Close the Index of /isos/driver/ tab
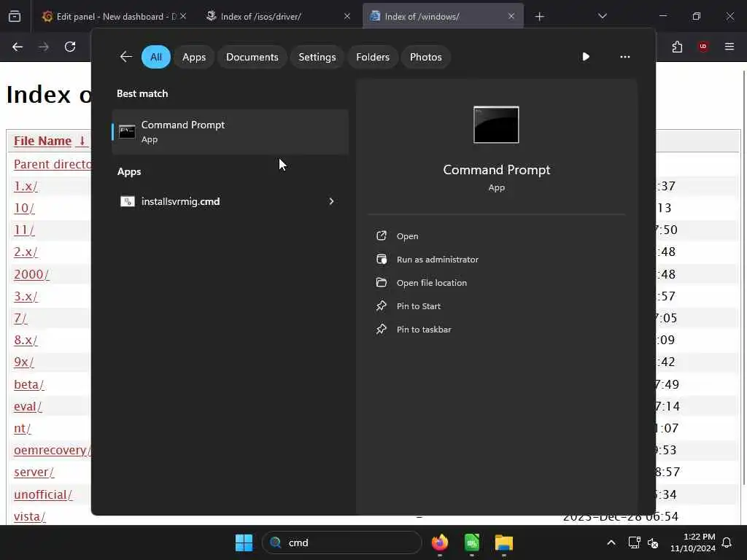This screenshot has height=560, width=747. 347,17
